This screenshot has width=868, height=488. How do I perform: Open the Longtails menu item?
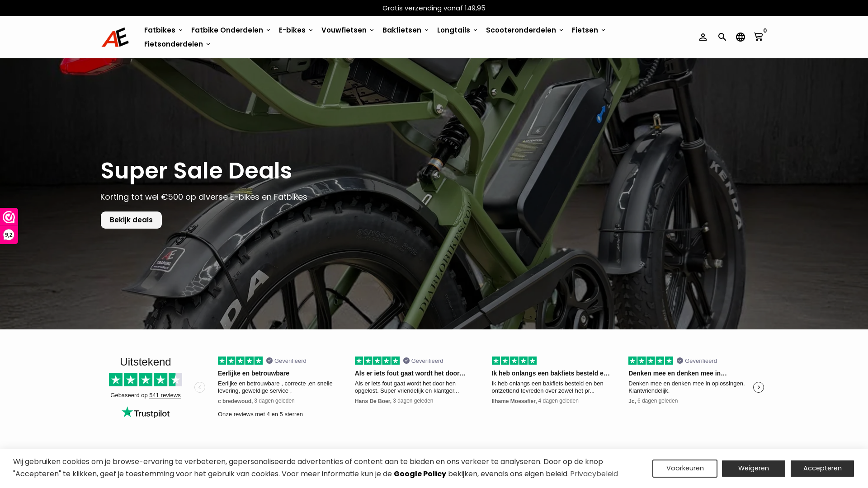457,30
